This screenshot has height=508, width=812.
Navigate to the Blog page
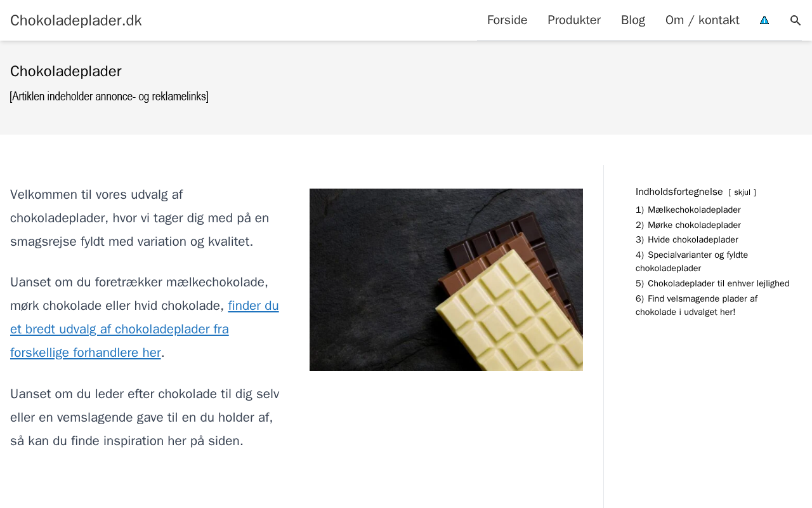633,20
